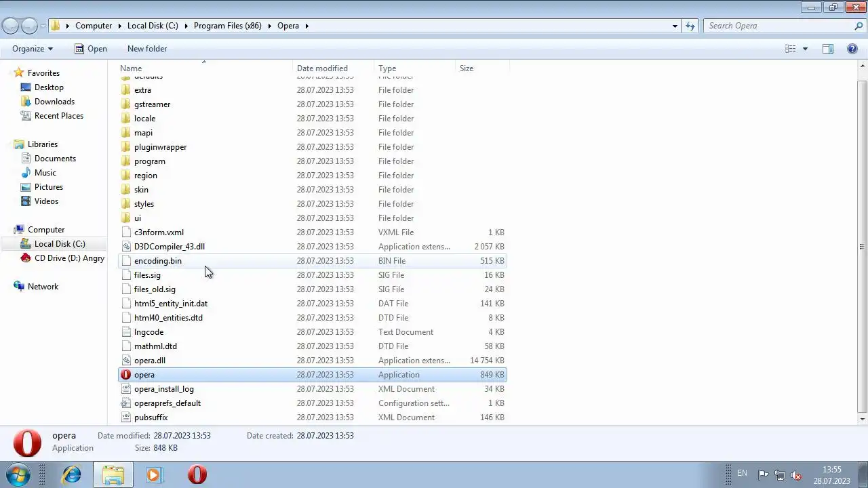Click the Program Files (x86) breadcrumb
The image size is (868, 488).
228,26
